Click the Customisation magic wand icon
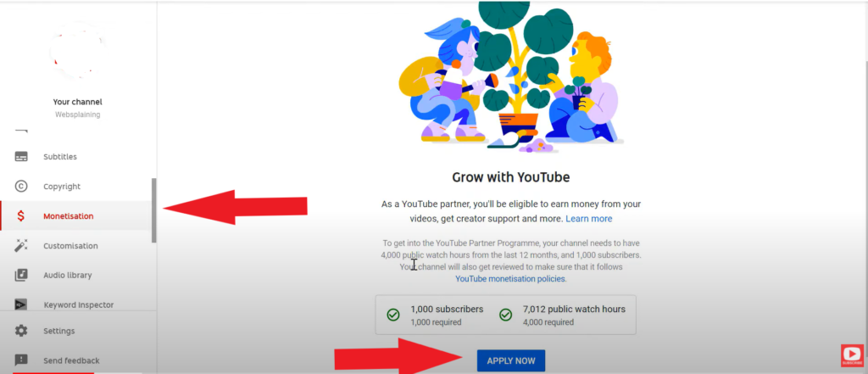 click(x=21, y=245)
